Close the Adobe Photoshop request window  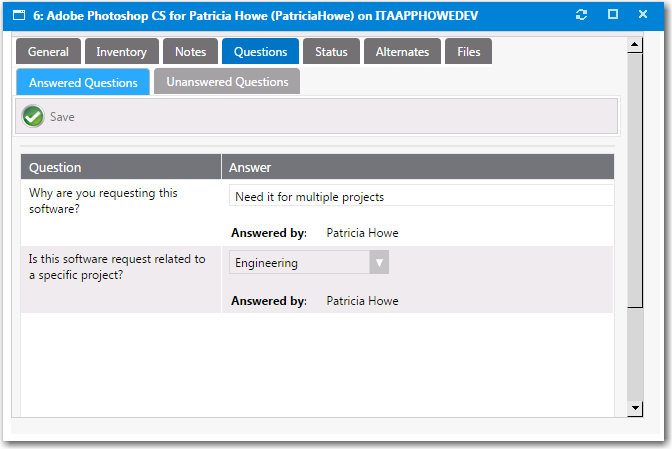pyautogui.click(x=644, y=15)
